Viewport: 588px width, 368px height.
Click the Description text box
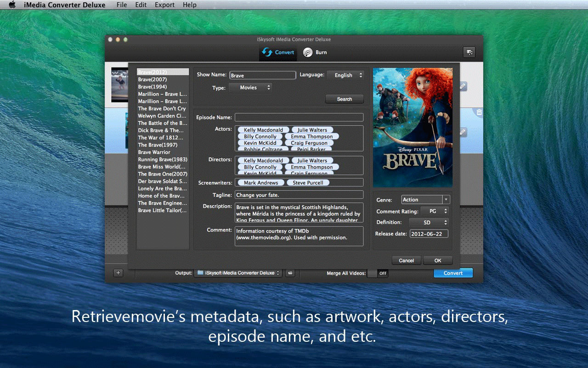pyautogui.click(x=299, y=213)
